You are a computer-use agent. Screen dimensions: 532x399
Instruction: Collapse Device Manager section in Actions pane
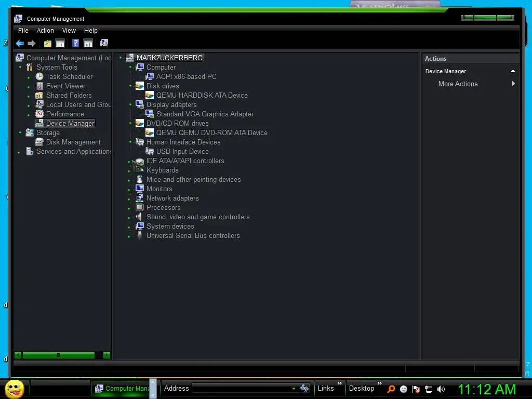[x=513, y=71]
